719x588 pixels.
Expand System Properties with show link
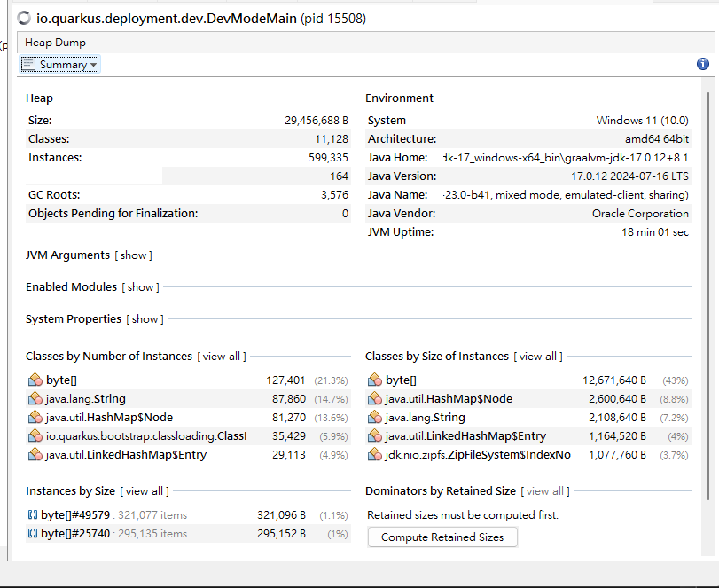click(145, 318)
